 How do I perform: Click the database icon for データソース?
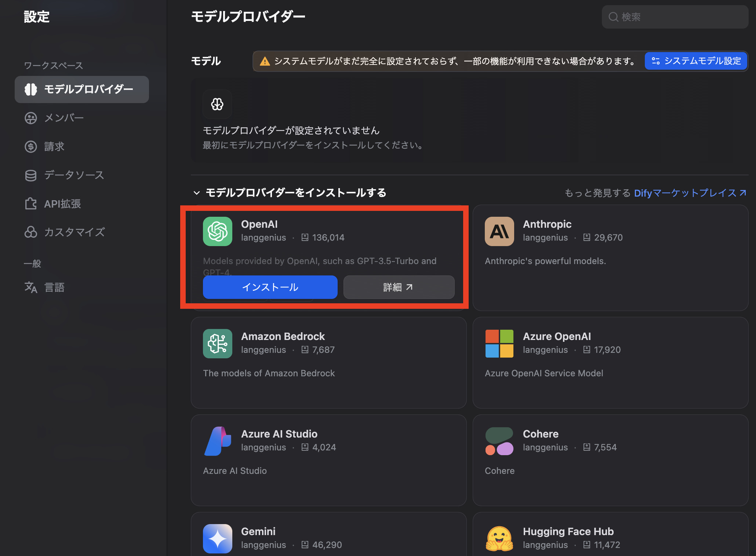coord(31,175)
